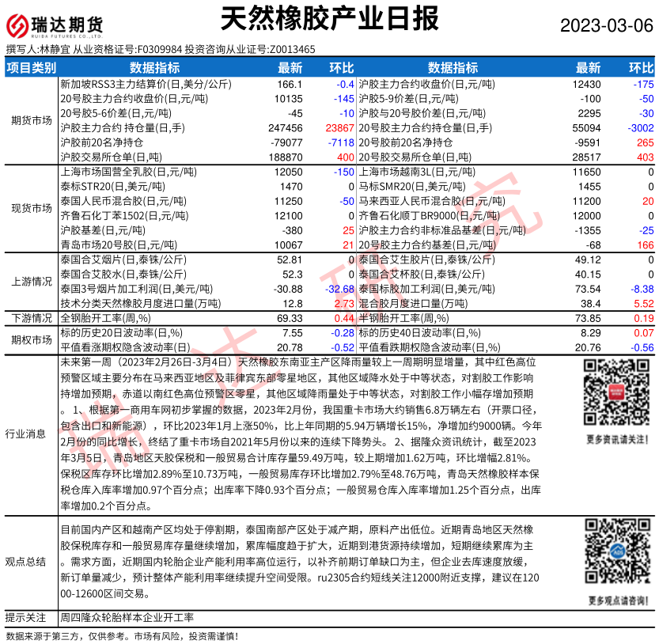Select the 行业消息 row label

click(x=31, y=434)
